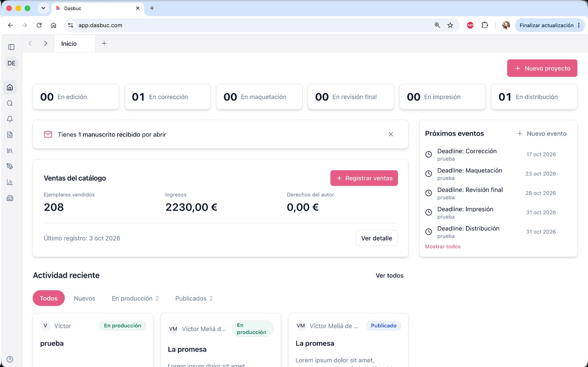Select the Inicio tab
Screen dimensions: 588x367
tap(74, 43)
